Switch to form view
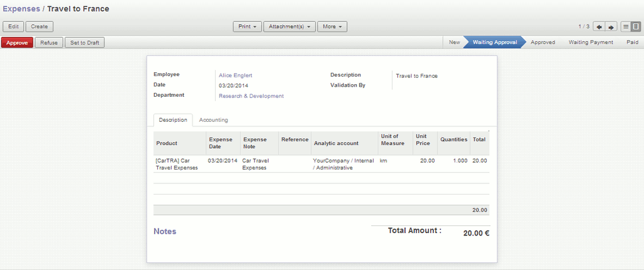 coord(635,27)
